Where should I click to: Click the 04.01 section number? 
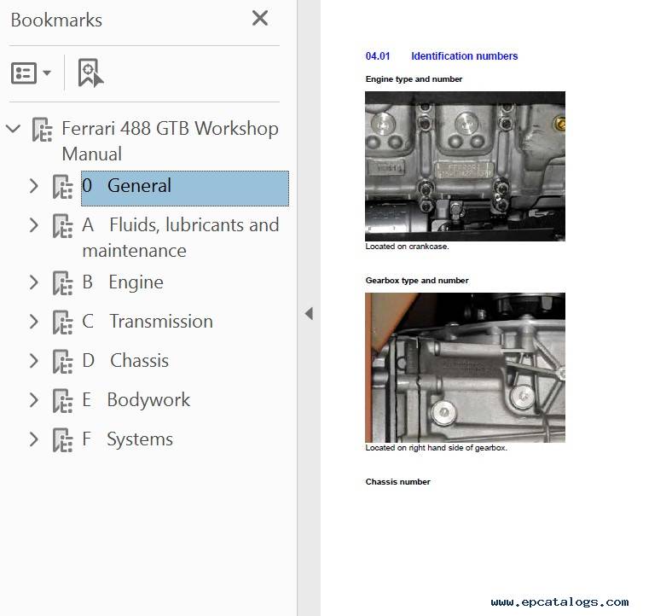(378, 56)
